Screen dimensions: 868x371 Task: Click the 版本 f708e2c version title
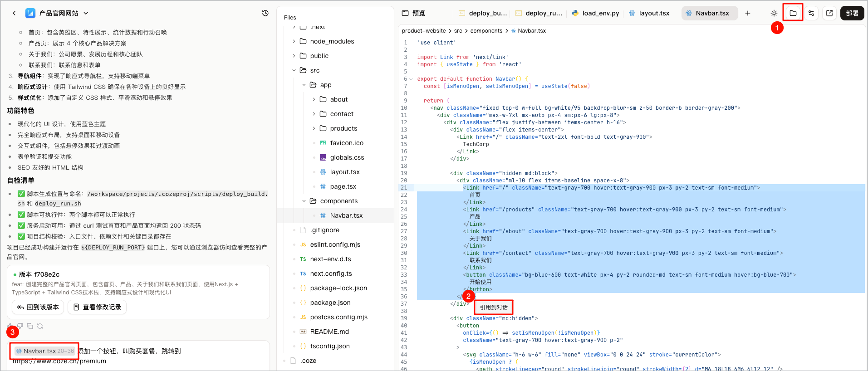[x=39, y=274]
